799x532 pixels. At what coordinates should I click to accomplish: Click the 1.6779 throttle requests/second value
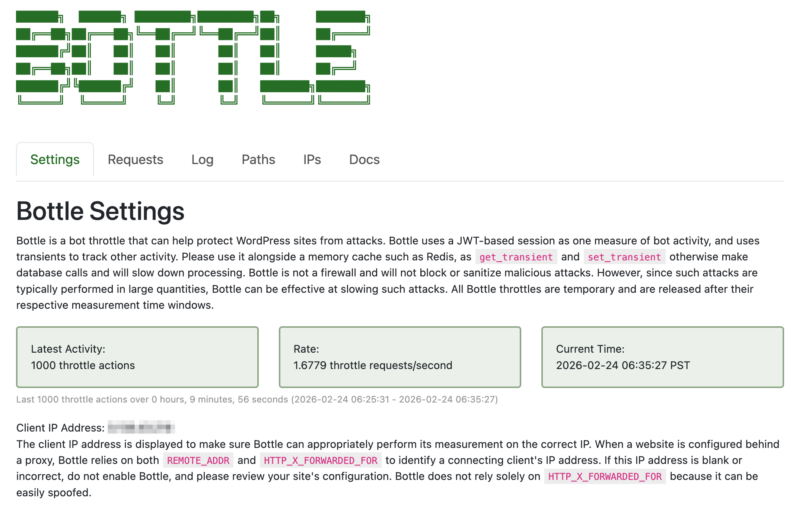373,365
